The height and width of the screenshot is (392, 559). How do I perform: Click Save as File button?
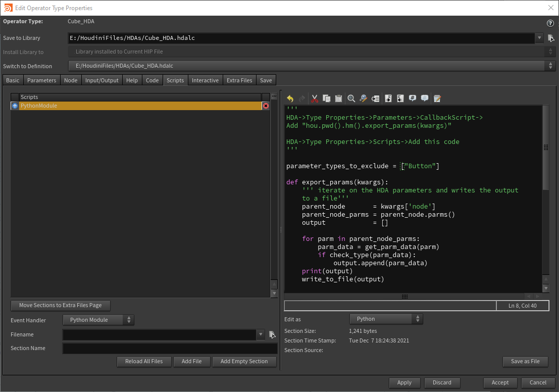coord(525,361)
